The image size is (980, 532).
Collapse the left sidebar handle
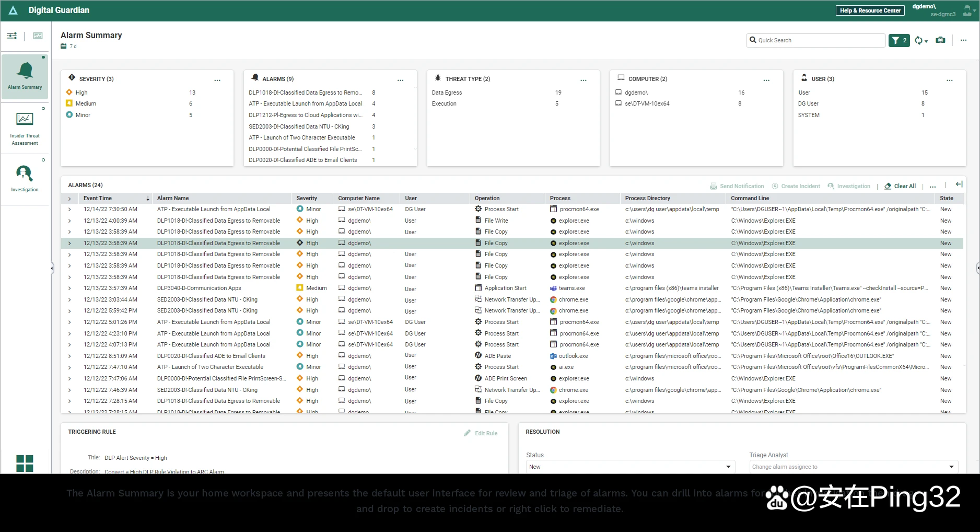52,268
